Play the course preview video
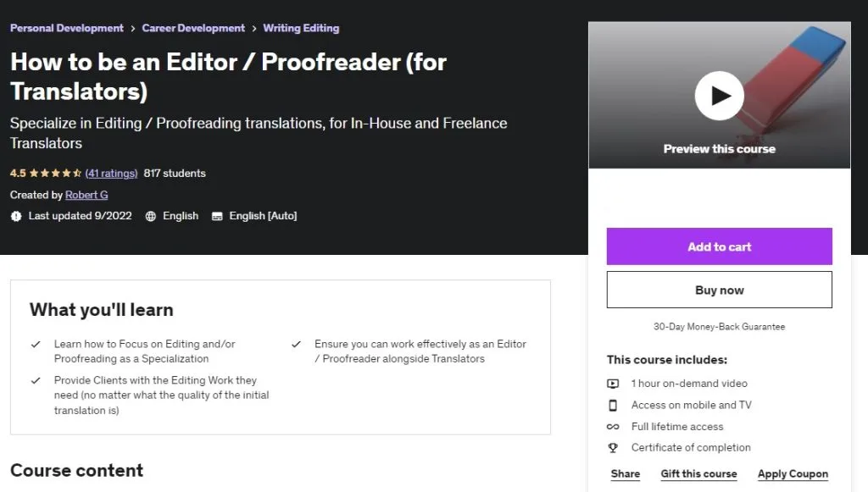The image size is (868, 492). [x=719, y=96]
